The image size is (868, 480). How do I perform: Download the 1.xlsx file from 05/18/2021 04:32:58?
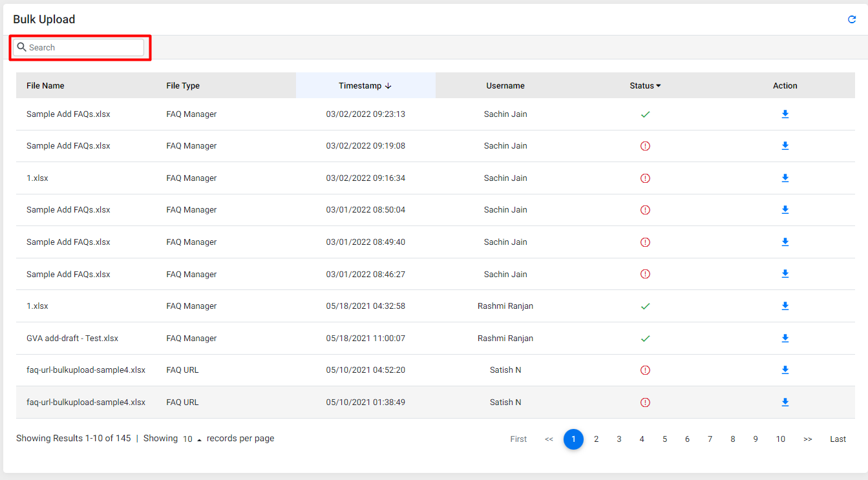point(785,306)
